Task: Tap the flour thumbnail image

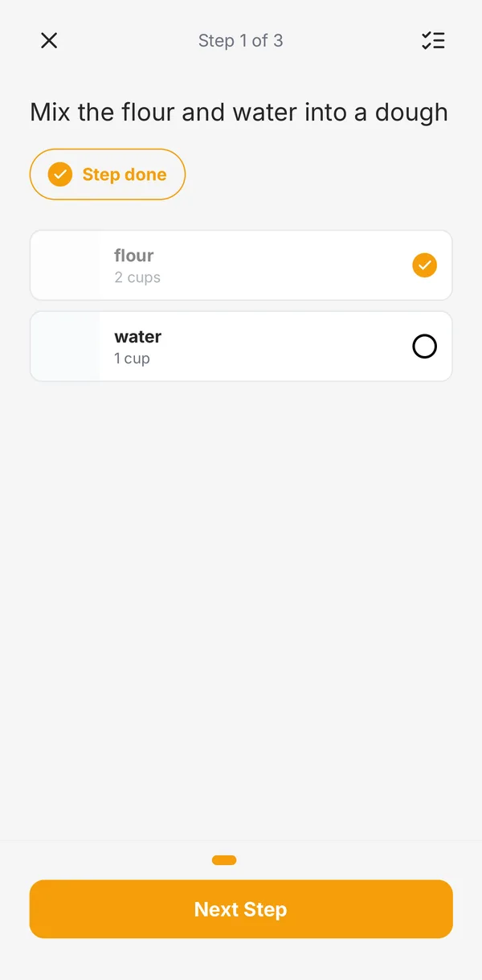Action: [x=65, y=265]
